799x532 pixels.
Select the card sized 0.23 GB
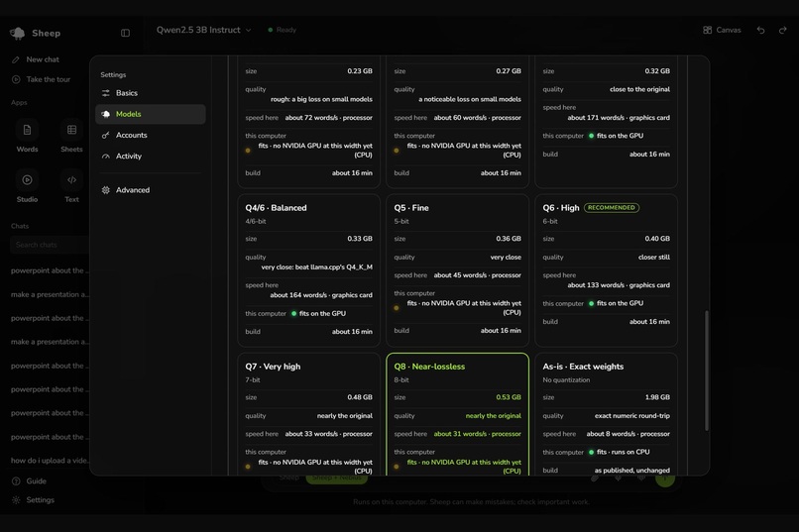(x=309, y=122)
